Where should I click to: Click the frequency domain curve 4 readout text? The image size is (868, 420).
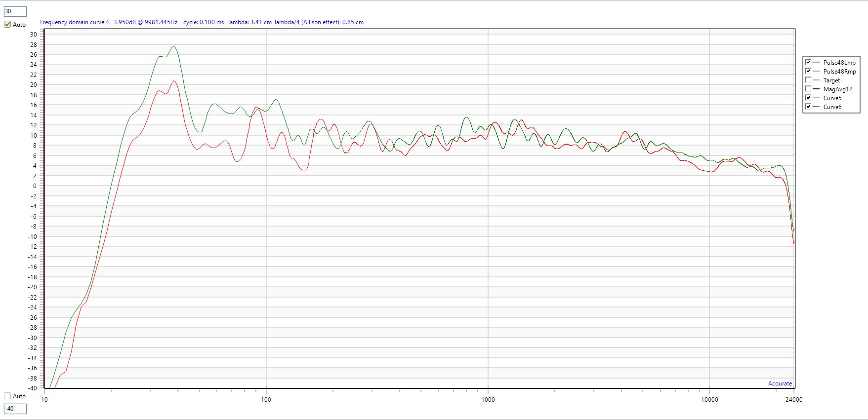point(109,22)
